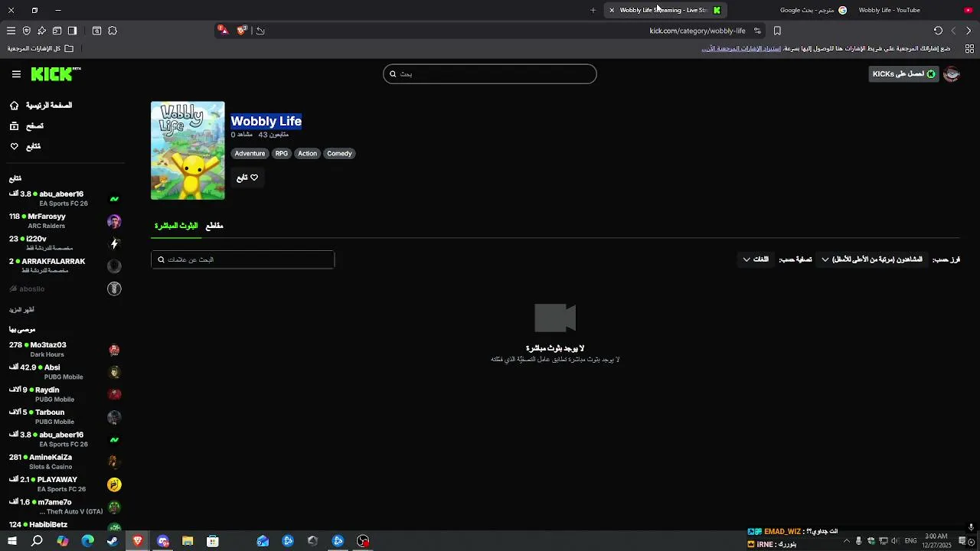The image size is (980, 551).
Task: Open Tarboun PUBG Mobile channel
Action: (64, 417)
